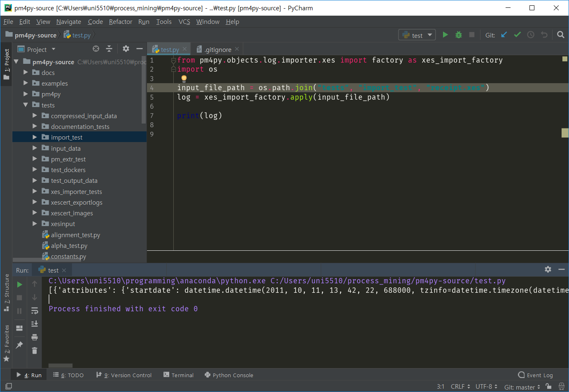The width and height of the screenshot is (569, 392).
Task: Rerun test from Run panel
Action: [x=19, y=285]
